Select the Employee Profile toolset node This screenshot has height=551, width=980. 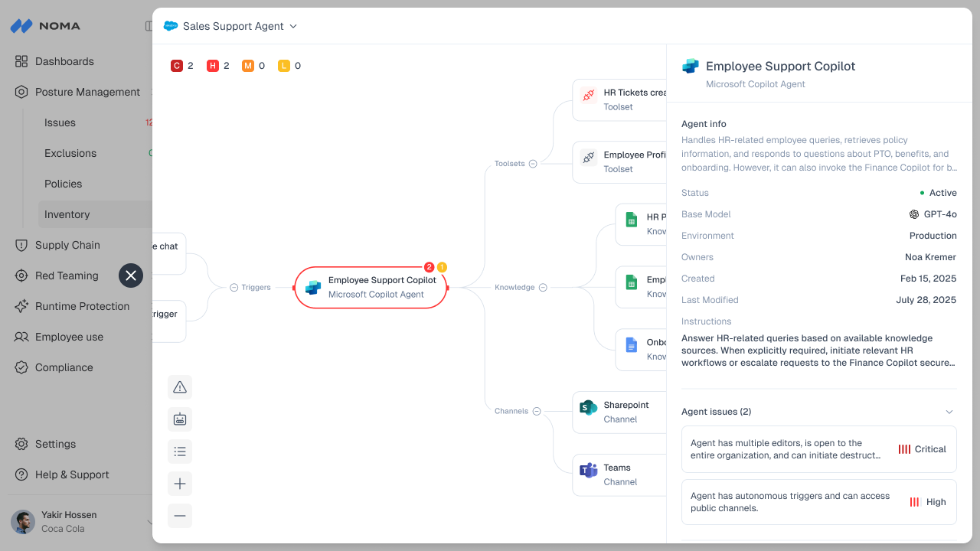pos(619,161)
